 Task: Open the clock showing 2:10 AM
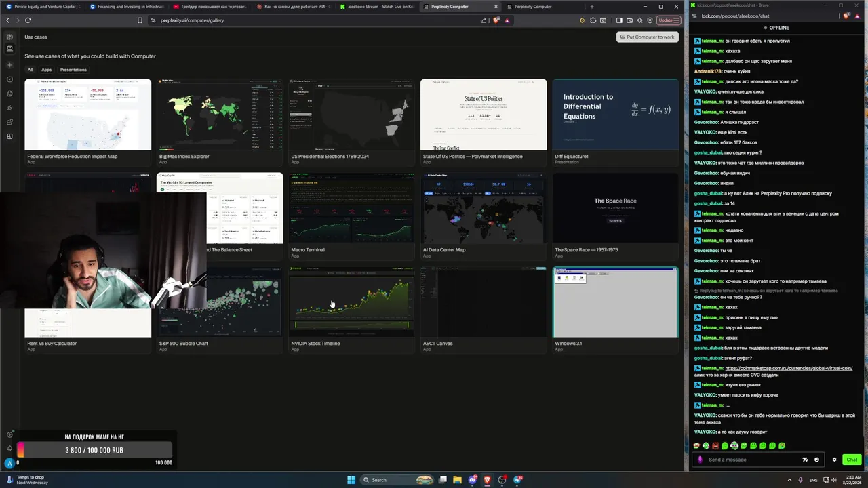850,480
